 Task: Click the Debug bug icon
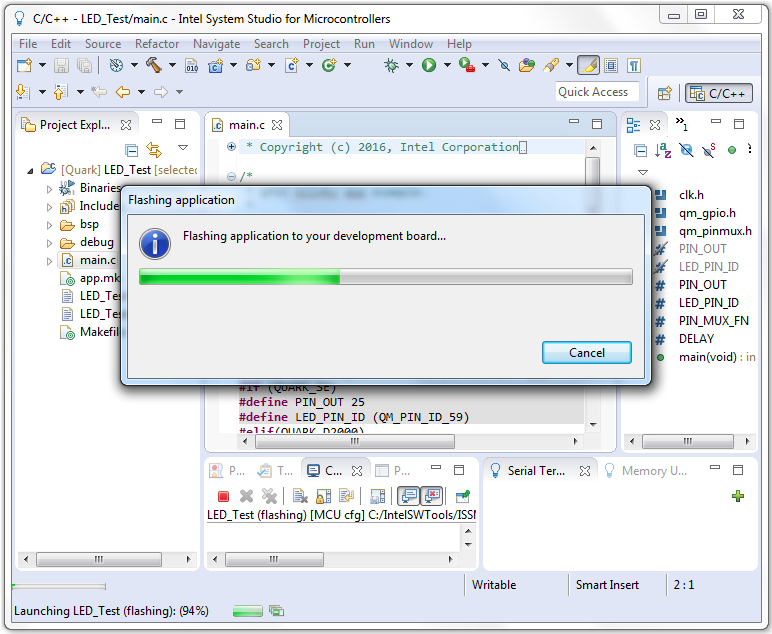tap(391, 65)
